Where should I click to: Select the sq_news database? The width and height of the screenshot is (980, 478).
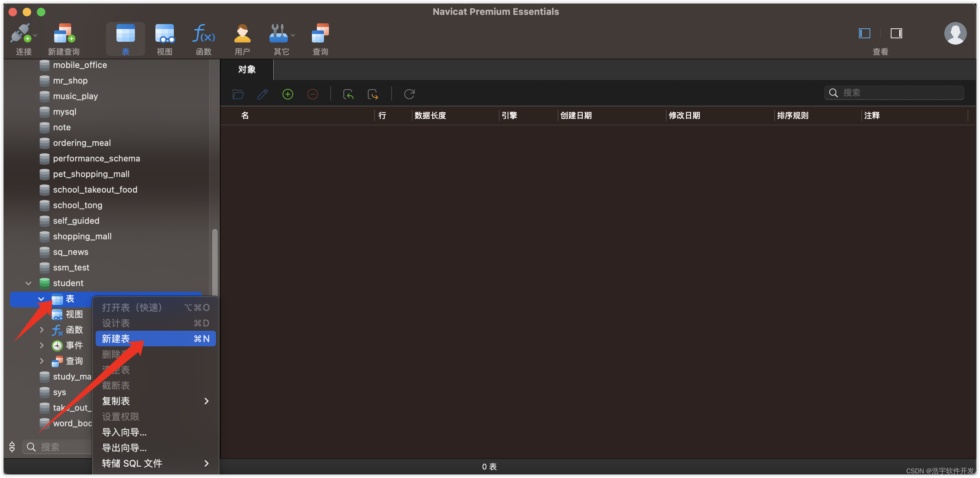pos(70,252)
